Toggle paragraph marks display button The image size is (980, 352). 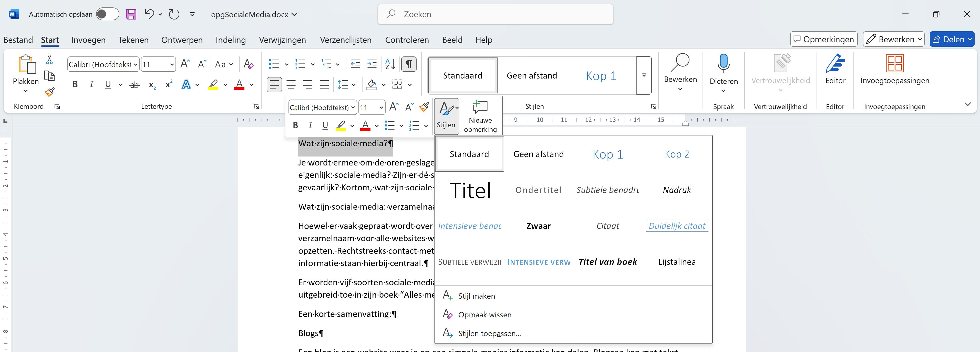[409, 64]
